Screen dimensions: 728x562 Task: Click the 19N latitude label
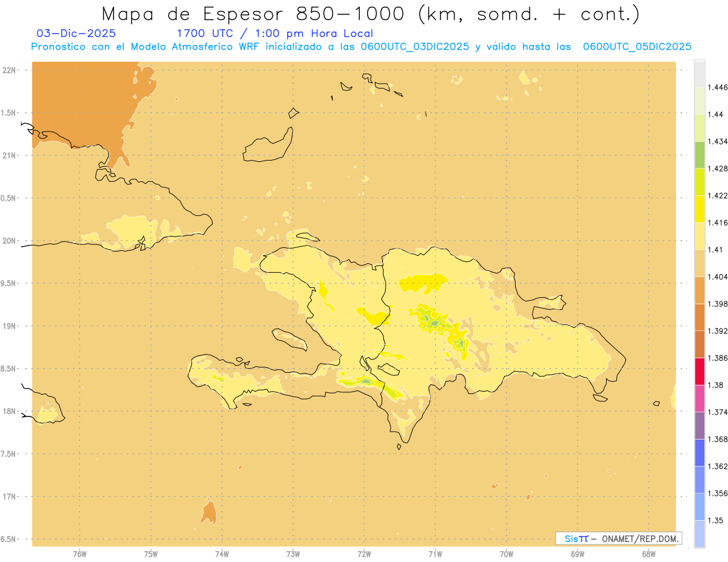coord(10,326)
